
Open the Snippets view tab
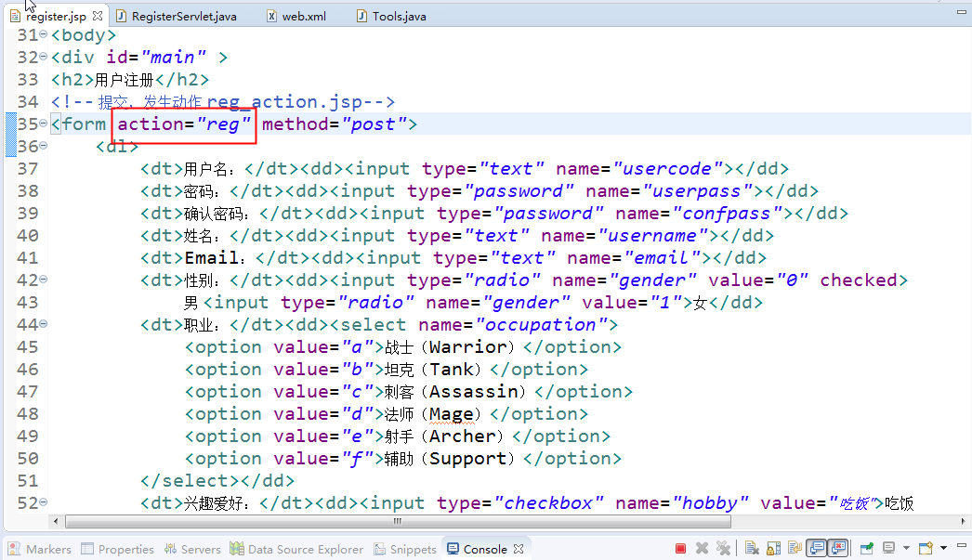tap(404, 549)
